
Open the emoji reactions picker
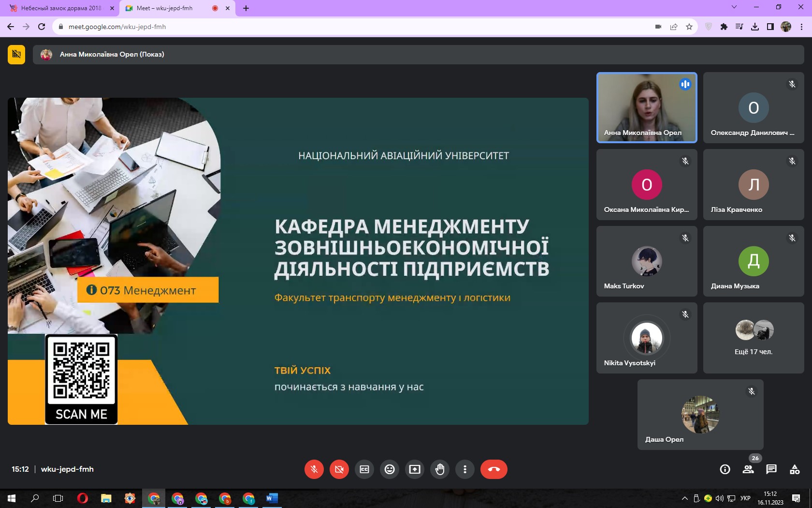390,469
